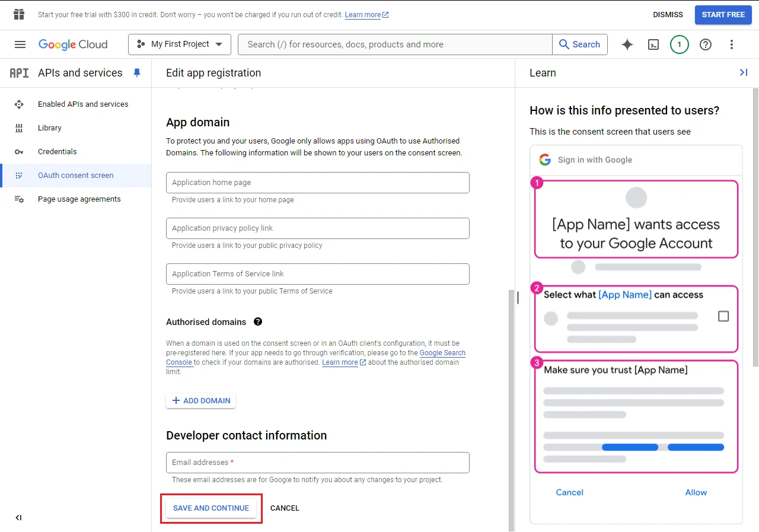Click the OAuth consent screen icon

point(19,176)
